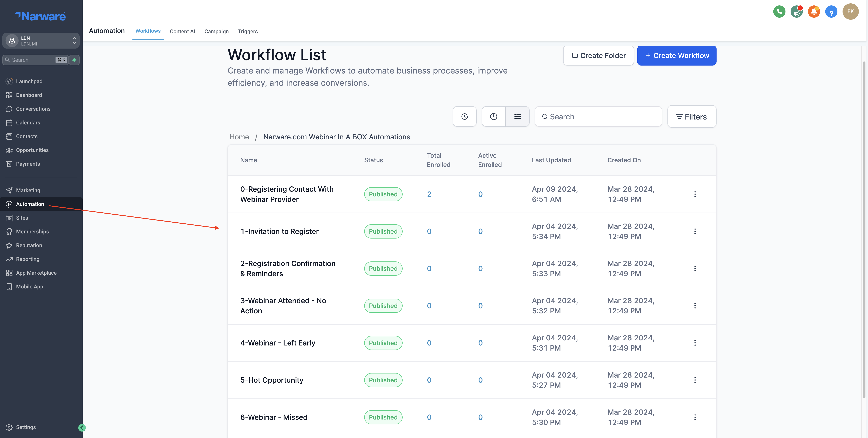
Task: Switch to the Campaign tab
Action: (x=216, y=31)
